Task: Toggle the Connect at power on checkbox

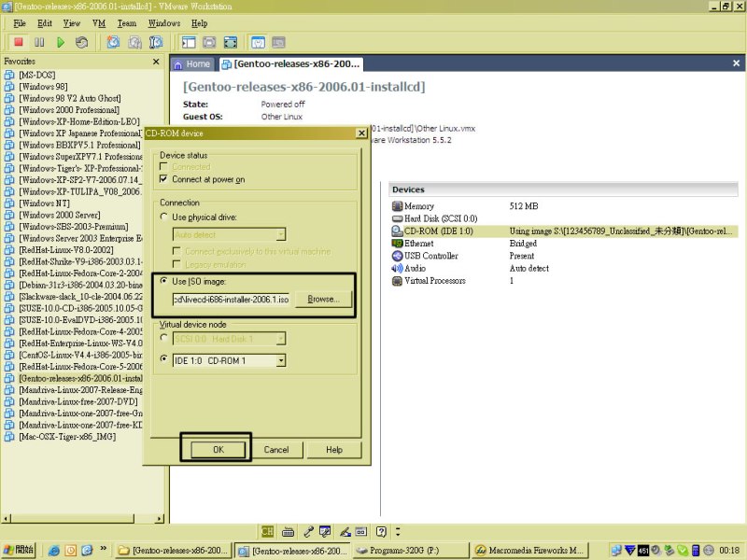Action: 163,179
